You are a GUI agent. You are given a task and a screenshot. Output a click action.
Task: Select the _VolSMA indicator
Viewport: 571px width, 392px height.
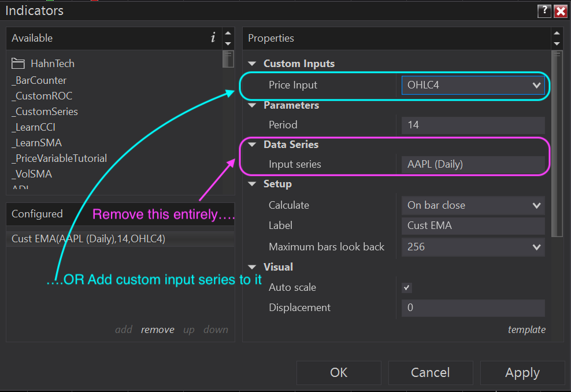32,174
